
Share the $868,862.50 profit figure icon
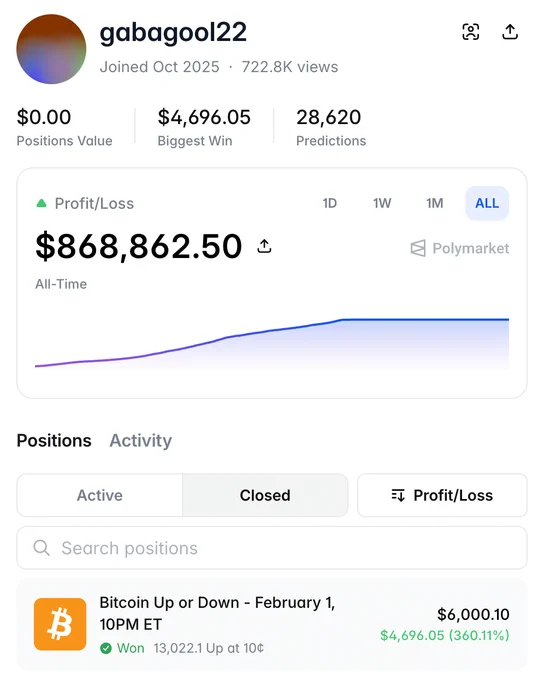click(264, 246)
